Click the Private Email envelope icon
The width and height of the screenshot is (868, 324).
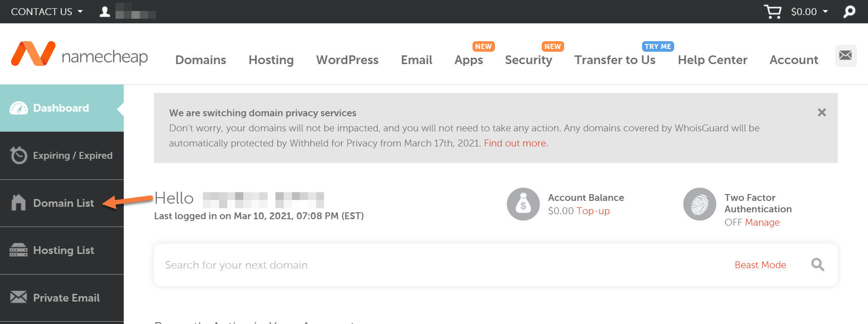click(19, 297)
